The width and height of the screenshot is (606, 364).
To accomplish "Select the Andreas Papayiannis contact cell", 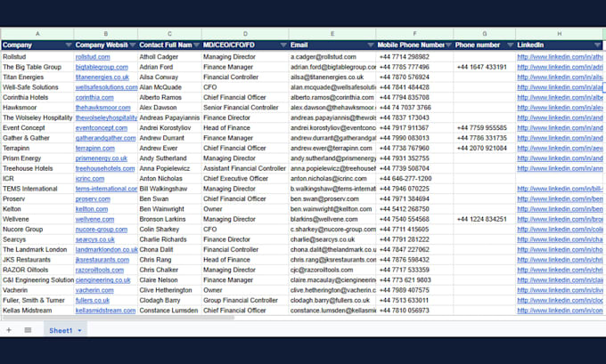I will pyautogui.click(x=169, y=117).
